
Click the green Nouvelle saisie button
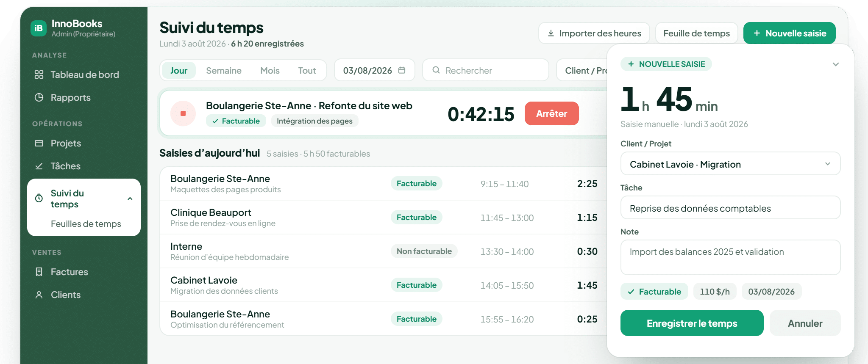pyautogui.click(x=789, y=33)
